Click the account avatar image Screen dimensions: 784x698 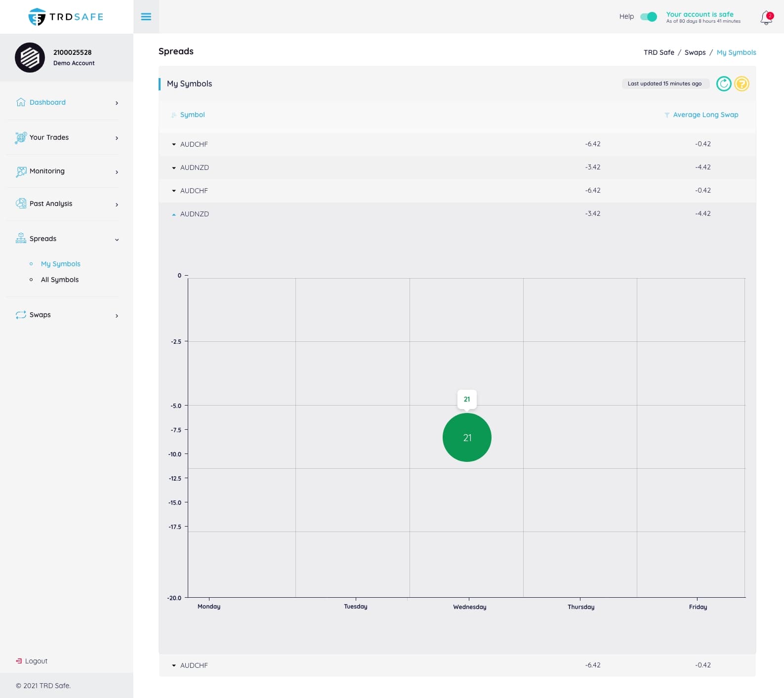coord(30,58)
